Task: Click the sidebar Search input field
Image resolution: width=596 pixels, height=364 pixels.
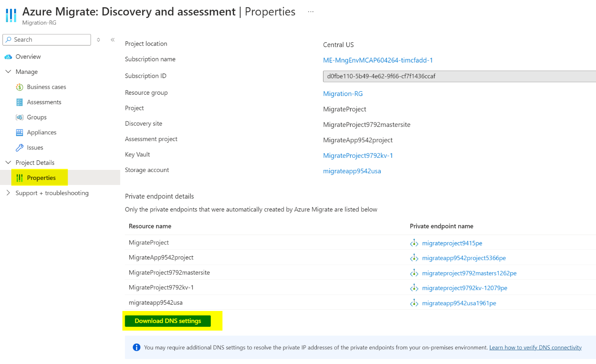Action: pos(47,40)
